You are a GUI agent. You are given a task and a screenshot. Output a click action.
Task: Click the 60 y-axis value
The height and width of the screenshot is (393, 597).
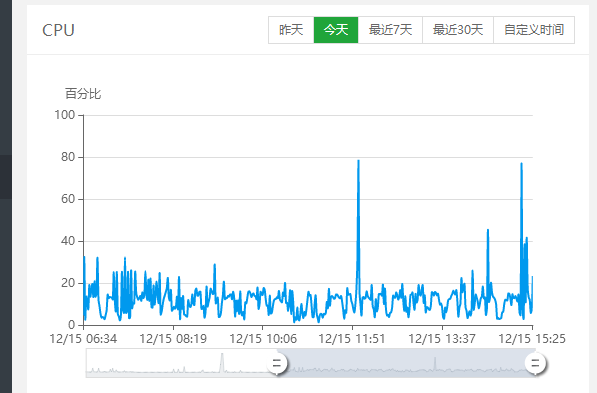pos(68,199)
